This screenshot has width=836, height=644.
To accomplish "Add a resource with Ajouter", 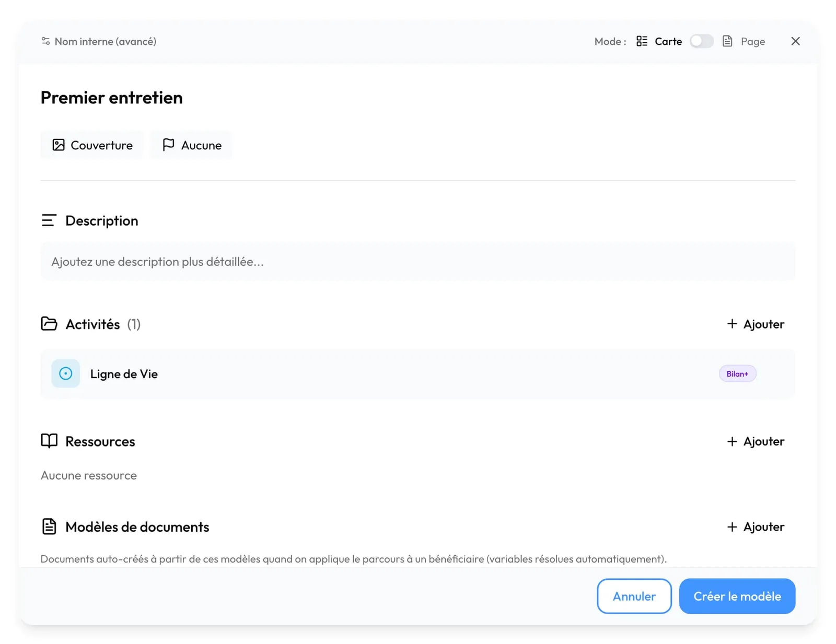I will pos(756,441).
